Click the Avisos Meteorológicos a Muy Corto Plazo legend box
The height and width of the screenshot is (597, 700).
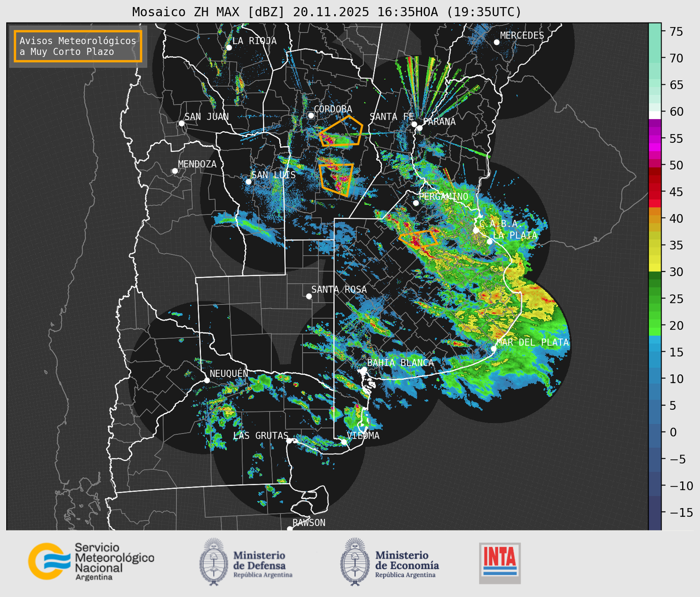coord(78,46)
